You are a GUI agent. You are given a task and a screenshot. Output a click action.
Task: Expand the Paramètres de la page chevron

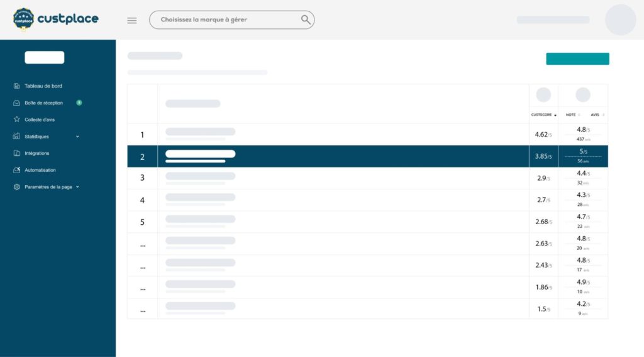[77, 187]
